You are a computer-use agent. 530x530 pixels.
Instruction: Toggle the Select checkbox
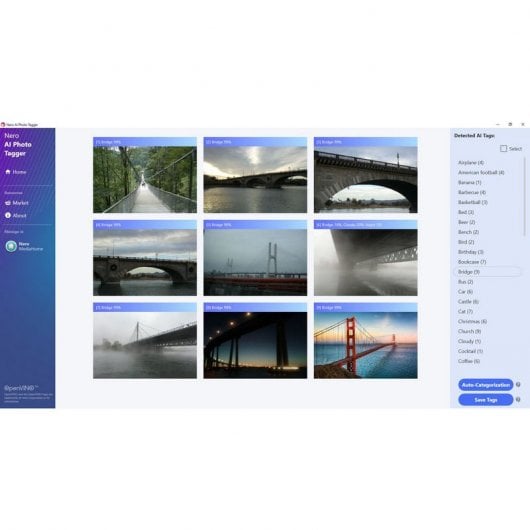point(503,148)
